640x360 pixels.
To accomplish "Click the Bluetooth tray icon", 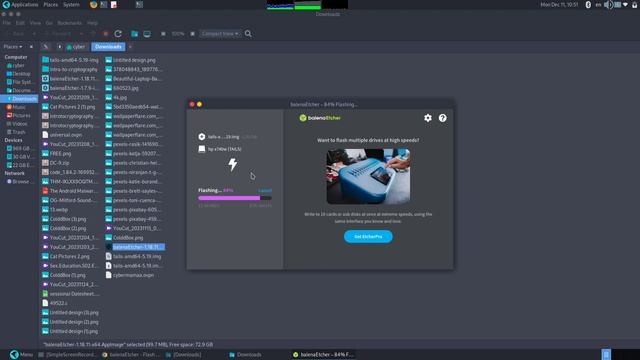I will coord(588,4).
